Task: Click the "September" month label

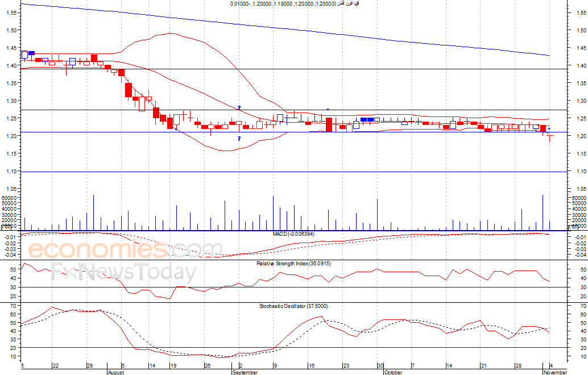Action: click(245, 372)
